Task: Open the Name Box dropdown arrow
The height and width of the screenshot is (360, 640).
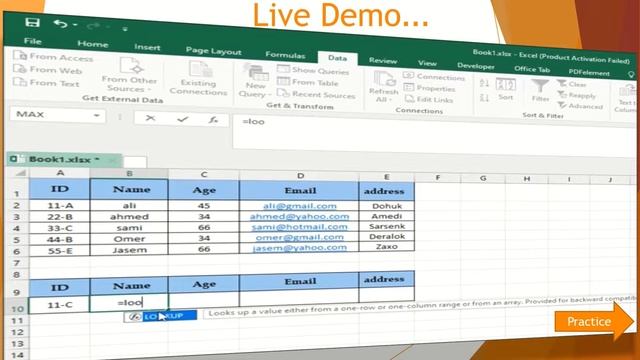Action: point(96,116)
